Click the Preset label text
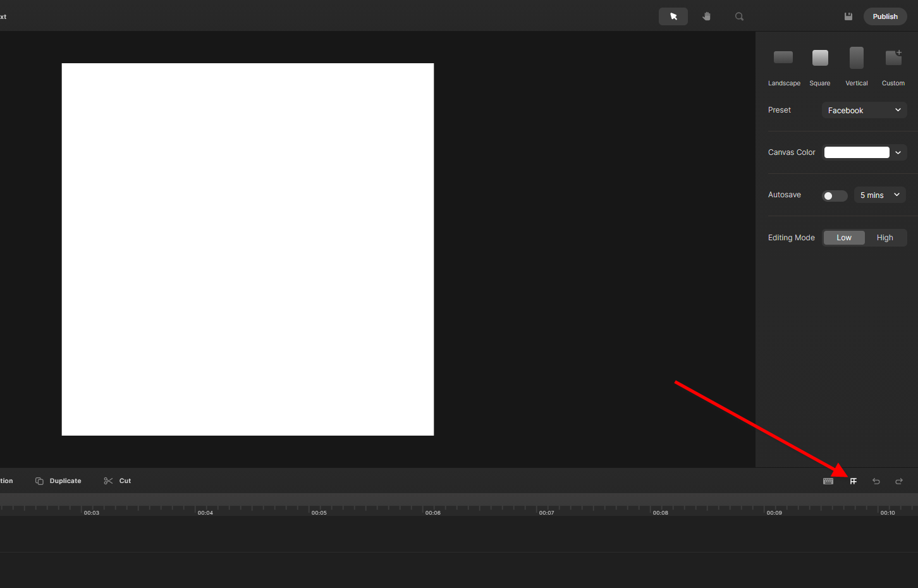 [780, 110]
